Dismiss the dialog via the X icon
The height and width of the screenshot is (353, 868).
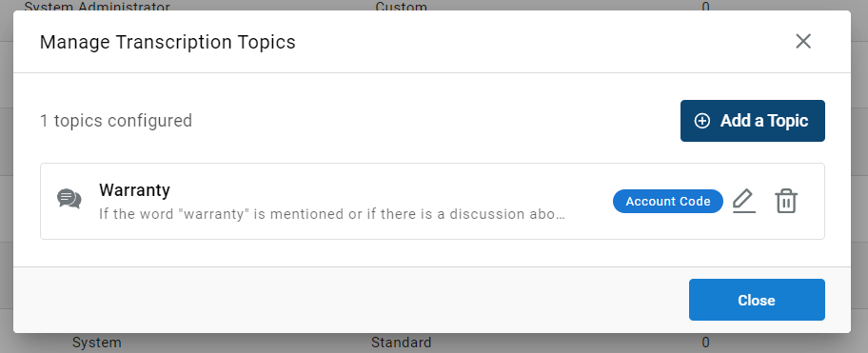click(x=803, y=41)
